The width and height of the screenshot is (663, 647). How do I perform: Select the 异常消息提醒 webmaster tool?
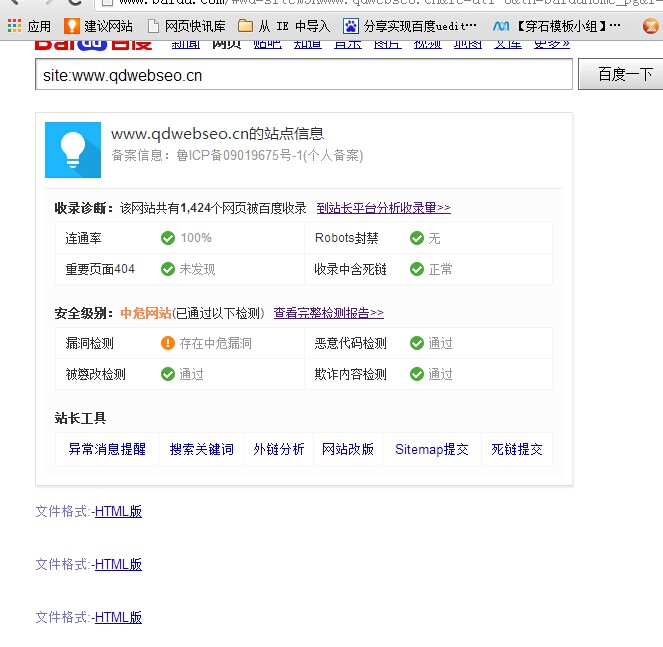pyautogui.click(x=107, y=449)
